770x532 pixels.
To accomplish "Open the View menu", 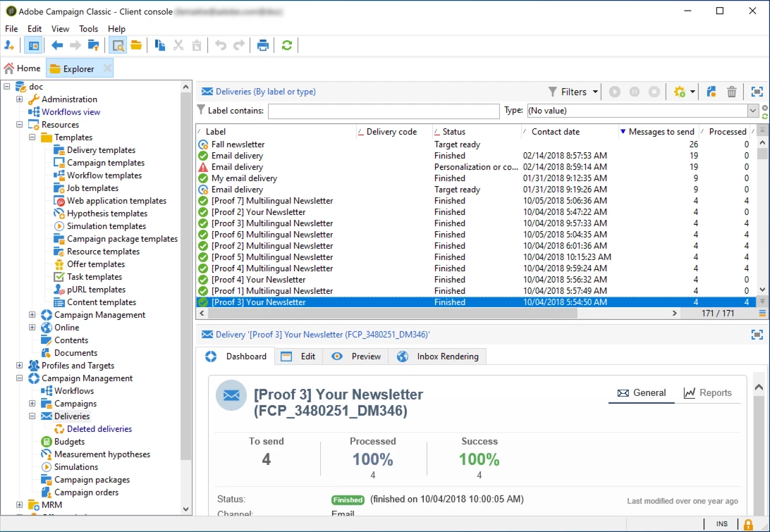I will [x=60, y=29].
